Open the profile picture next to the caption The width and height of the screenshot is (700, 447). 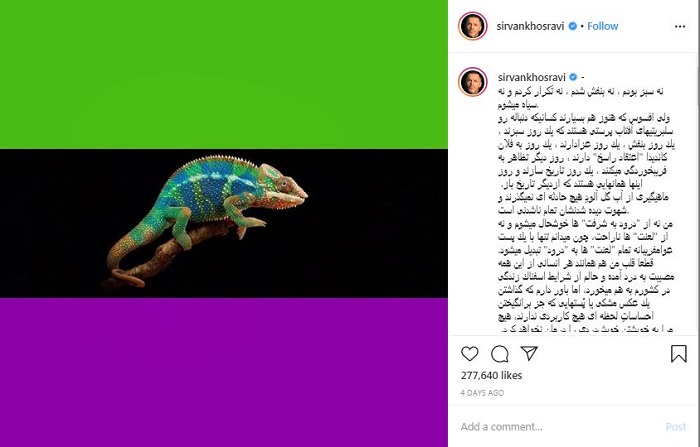pyautogui.click(x=472, y=82)
